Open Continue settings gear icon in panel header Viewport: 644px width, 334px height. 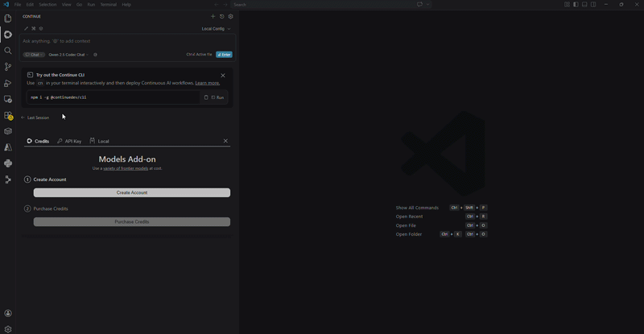click(x=230, y=16)
